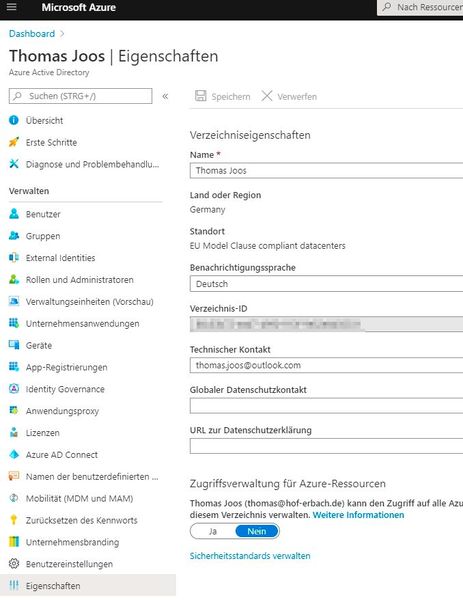The height and width of the screenshot is (600, 463).
Task: Open Rollen und Administratoren sidebar entry
Action: pyautogui.click(x=80, y=279)
